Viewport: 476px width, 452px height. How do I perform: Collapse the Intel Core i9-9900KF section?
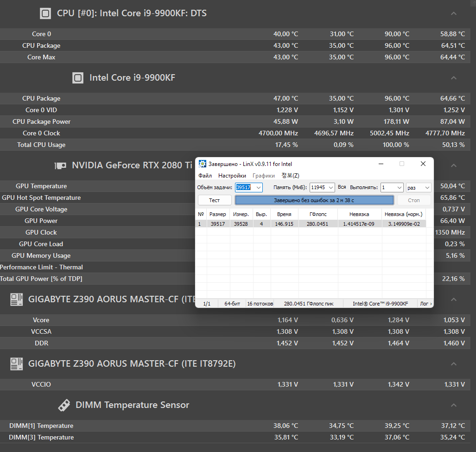tap(454, 78)
